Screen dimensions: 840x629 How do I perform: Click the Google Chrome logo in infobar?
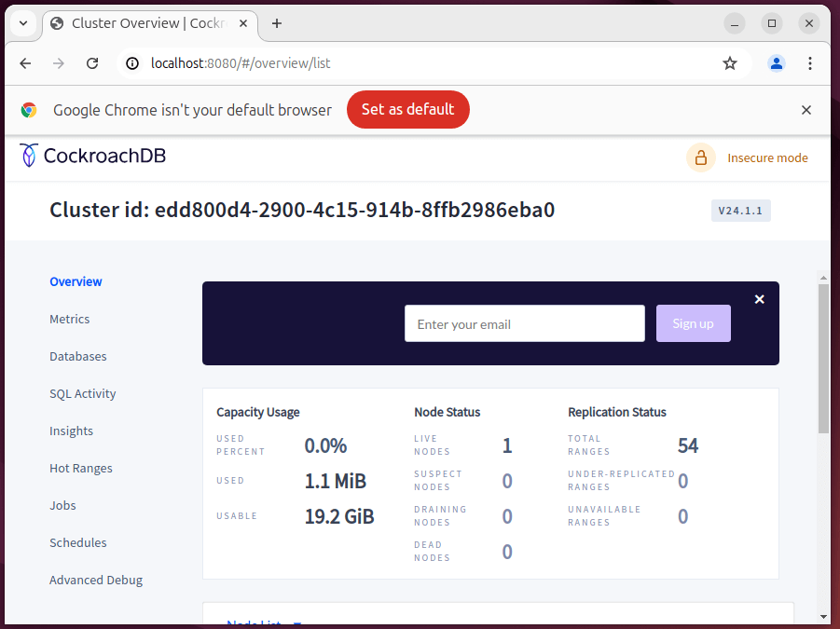click(29, 110)
